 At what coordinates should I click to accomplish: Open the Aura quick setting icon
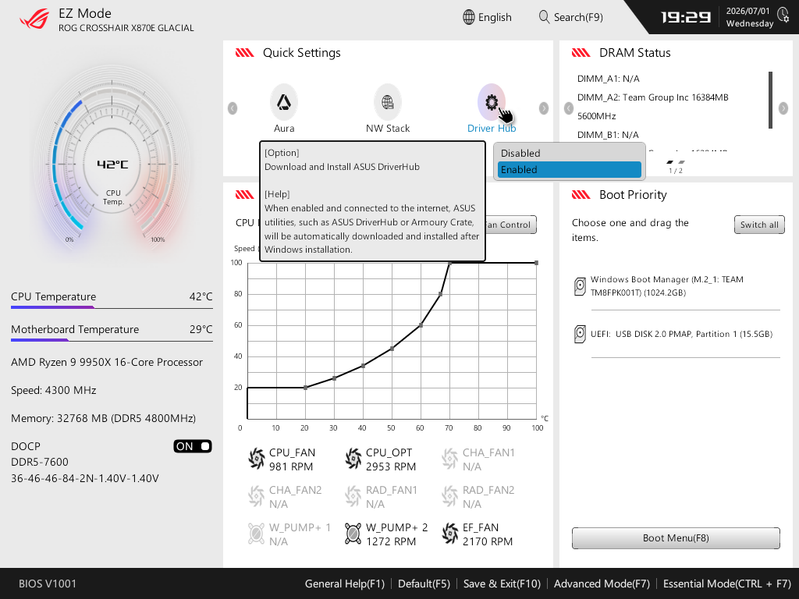click(284, 102)
